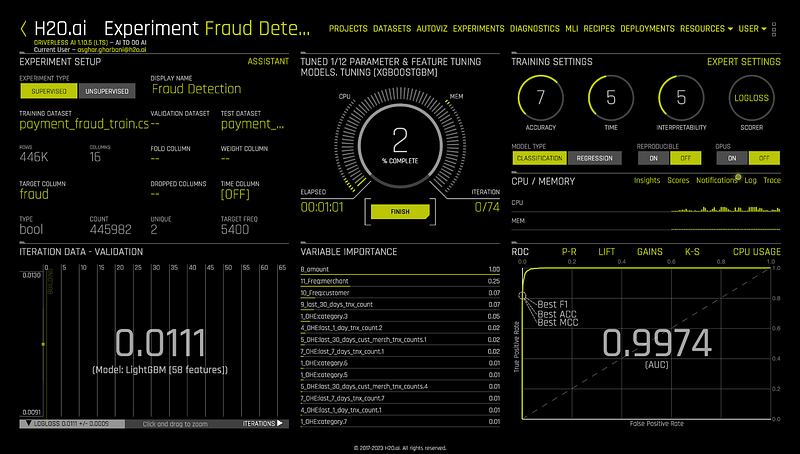This screenshot has height=454, width=800.
Task: Expand the RESOURCES dropdown menu
Action: pos(706,29)
